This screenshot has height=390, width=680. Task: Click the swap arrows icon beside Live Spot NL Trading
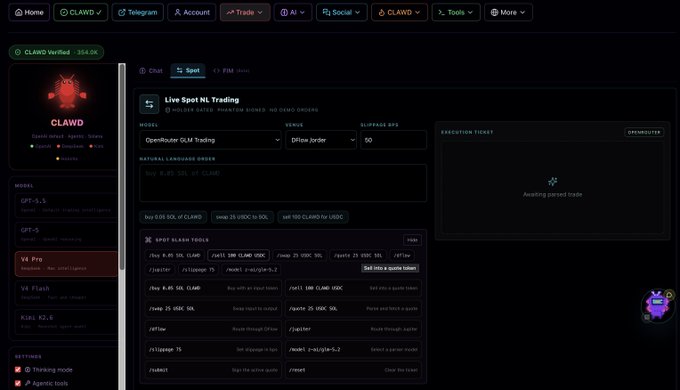149,104
